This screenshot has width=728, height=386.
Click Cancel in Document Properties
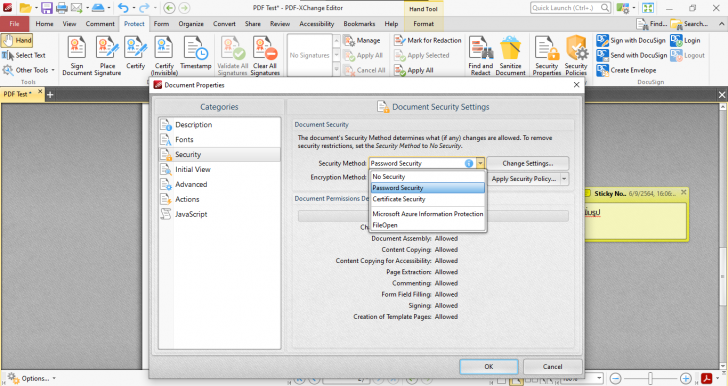coord(552,366)
